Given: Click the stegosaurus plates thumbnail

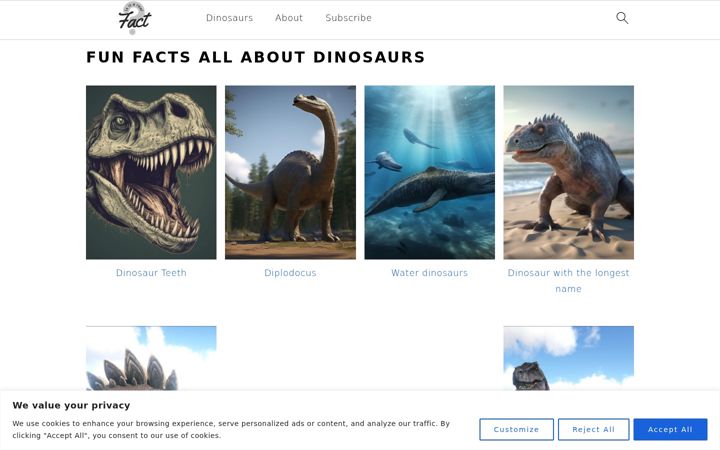Looking at the screenshot, I should tap(151, 358).
